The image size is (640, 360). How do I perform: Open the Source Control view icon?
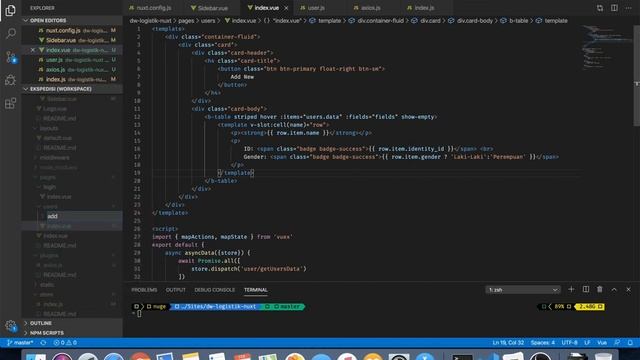(11, 57)
